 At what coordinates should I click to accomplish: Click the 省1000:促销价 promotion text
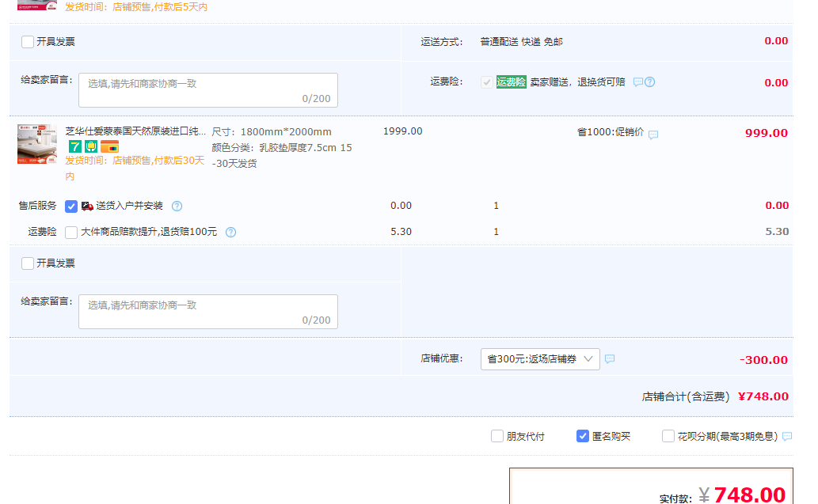pos(611,132)
